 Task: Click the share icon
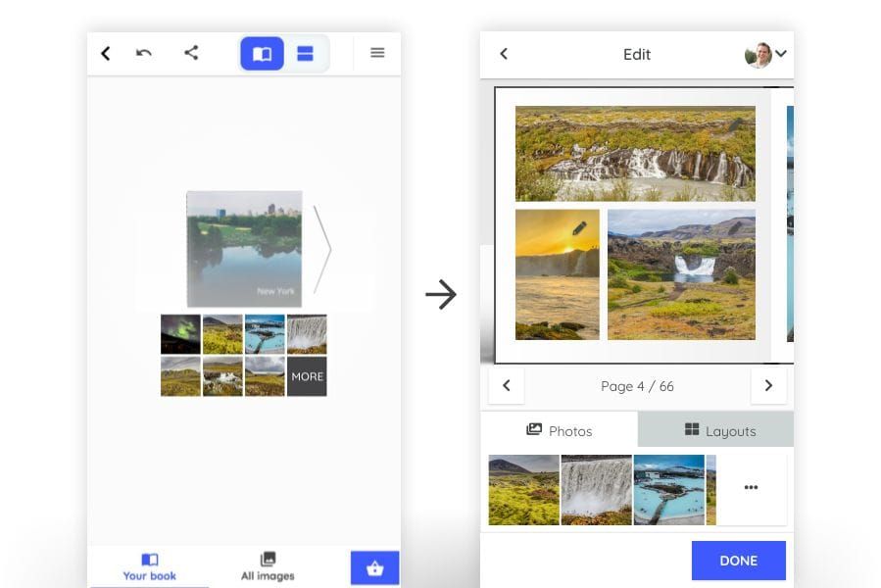(191, 53)
